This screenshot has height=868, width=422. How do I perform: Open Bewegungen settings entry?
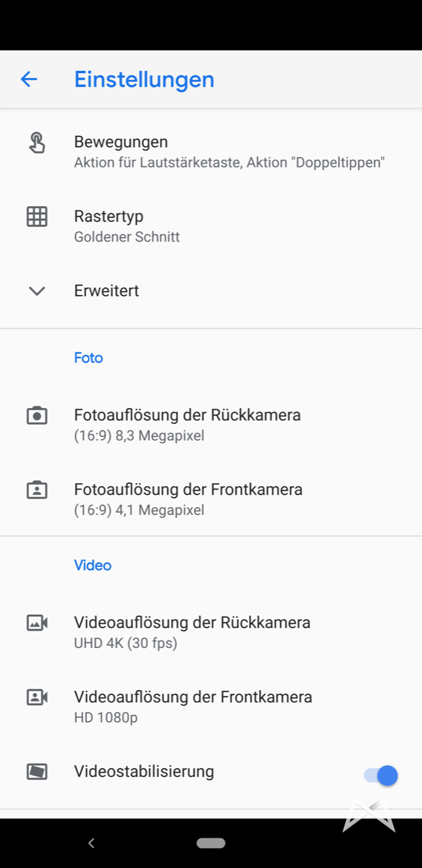point(211,152)
